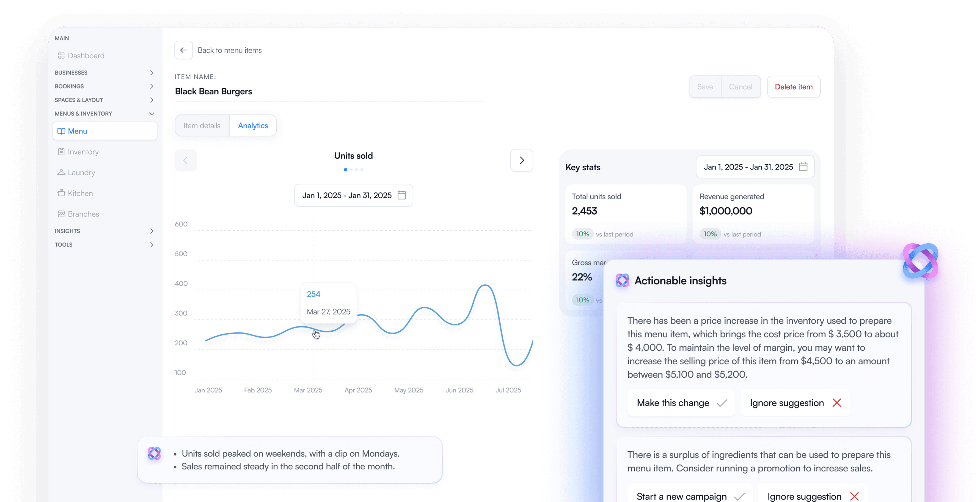
Task: Collapse the MENUS & INVENTORY section
Action: [x=105, y=114]
